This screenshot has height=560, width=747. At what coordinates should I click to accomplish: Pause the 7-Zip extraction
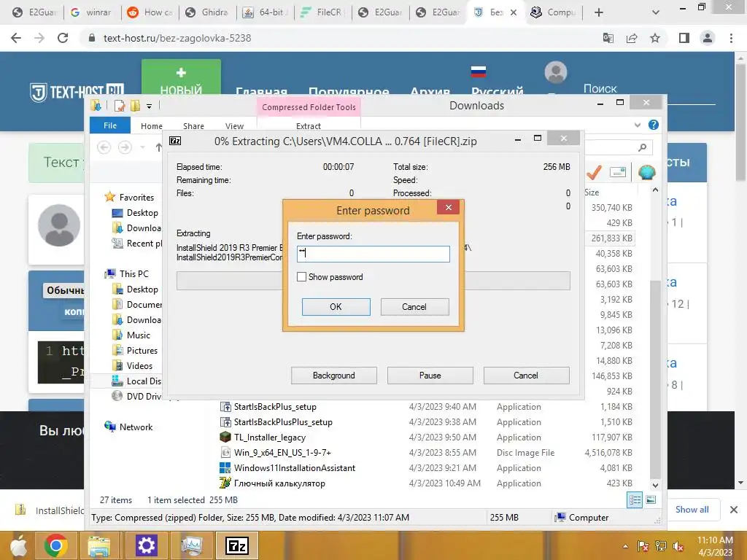click(x=430, y=376)
